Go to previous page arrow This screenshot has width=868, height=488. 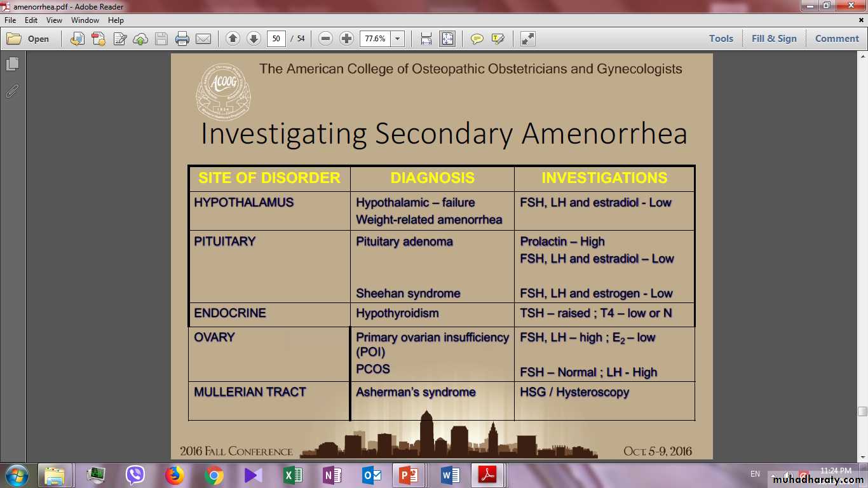233,39
